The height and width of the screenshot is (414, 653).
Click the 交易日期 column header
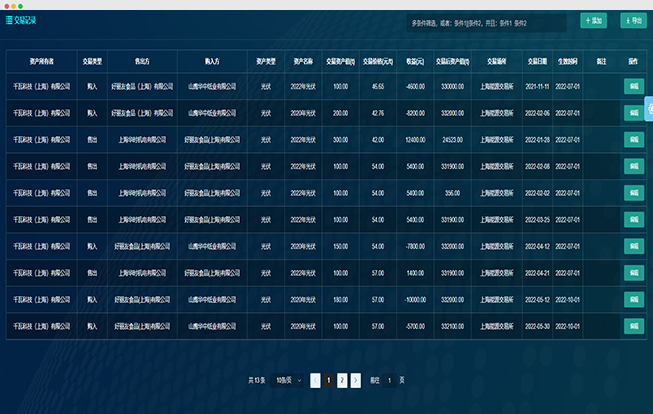[x=537, y=60]
